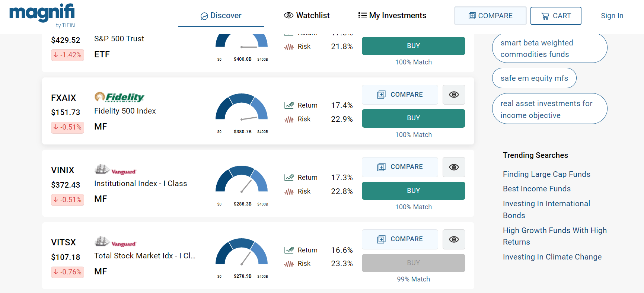Open Best Income Funds trending search

537,189
